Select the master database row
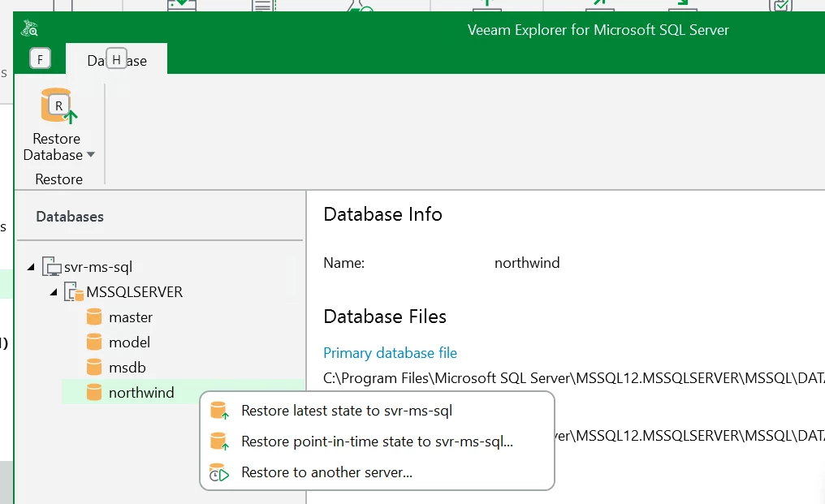Image resolution: width=825 pixels, height=504 pixels. pos(131,317)
